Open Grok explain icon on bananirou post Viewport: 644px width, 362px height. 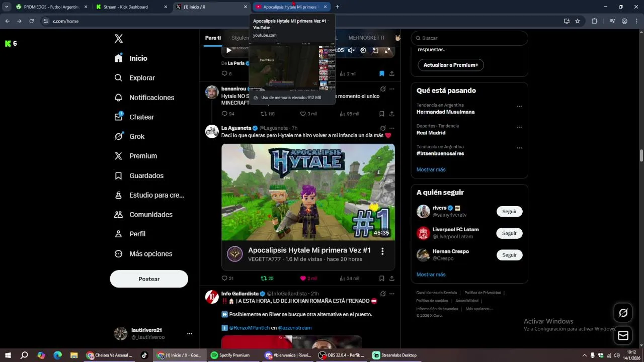[383, 89]
